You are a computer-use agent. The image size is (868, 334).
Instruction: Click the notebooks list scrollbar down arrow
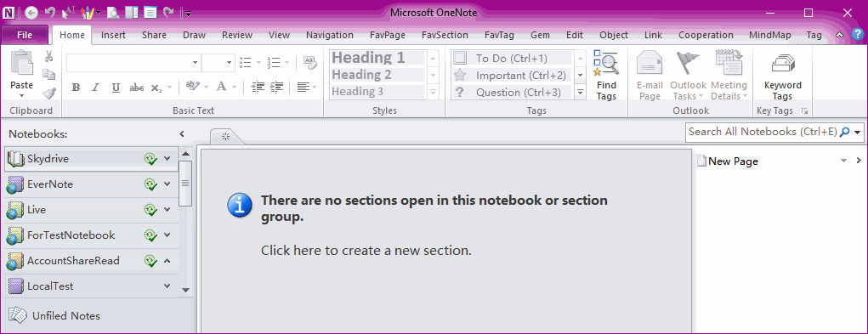point(185,290)
